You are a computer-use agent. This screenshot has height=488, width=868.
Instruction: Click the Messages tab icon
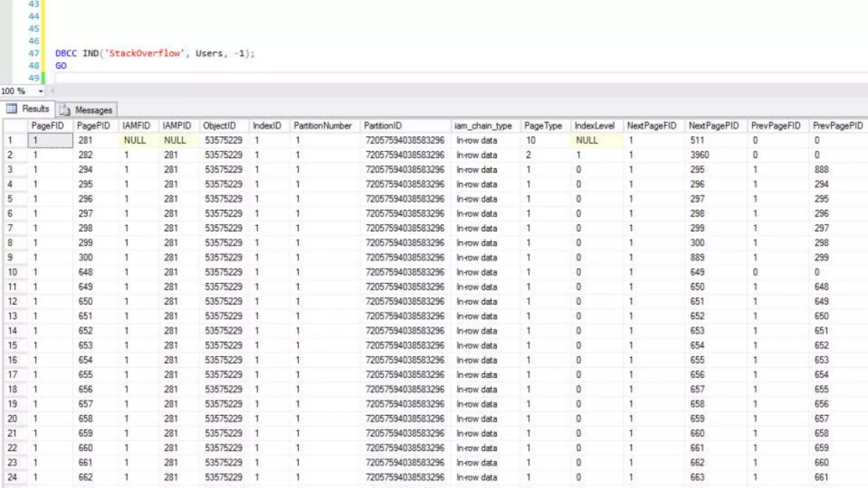[x=65, y=110]
